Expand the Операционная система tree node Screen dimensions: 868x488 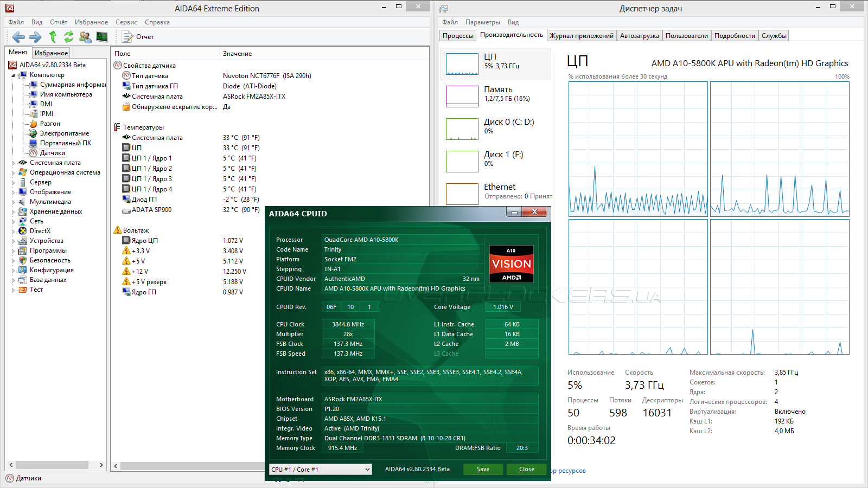pos(13,172)
